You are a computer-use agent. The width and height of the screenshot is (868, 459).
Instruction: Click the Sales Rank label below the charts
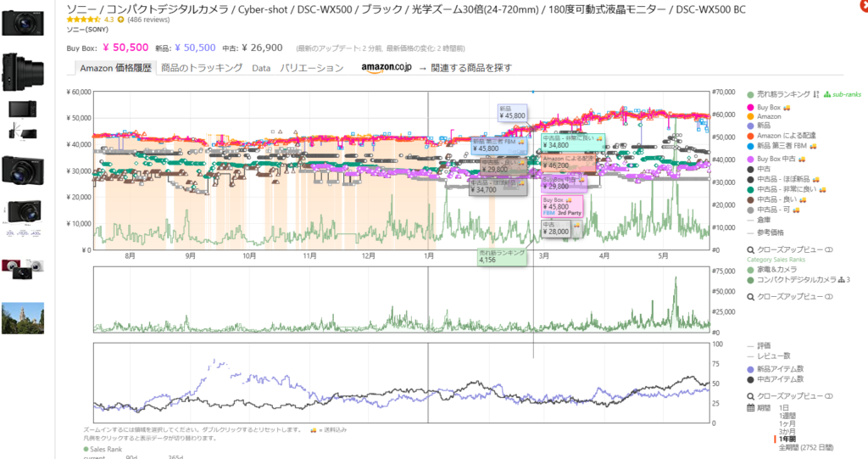click(x=106, y=449)
